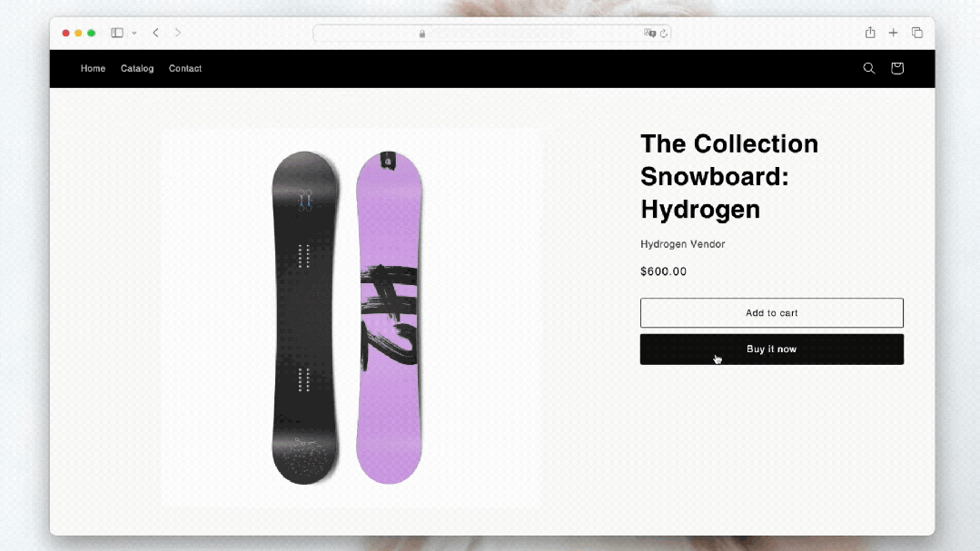Go forward with the forward arrow

[177, 33]
